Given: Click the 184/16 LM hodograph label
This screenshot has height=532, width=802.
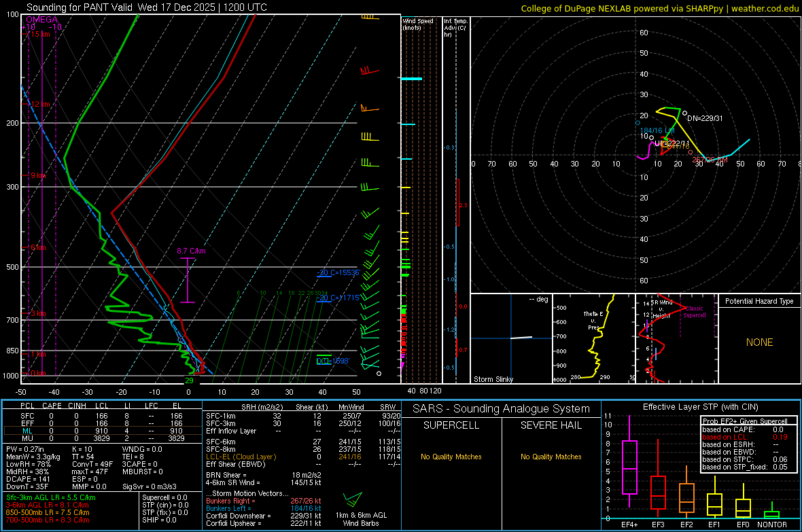Looking at the screenshot, I should 657,130.
